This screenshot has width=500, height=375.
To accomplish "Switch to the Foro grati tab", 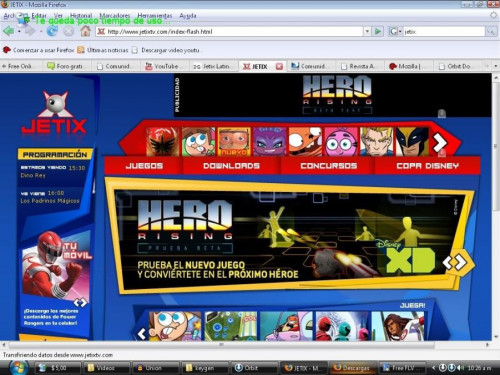I will click(67, 66).
